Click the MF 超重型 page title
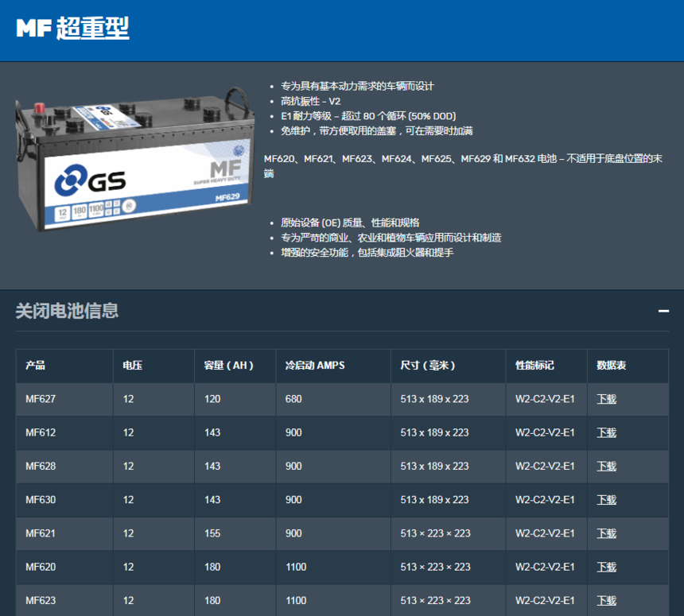The image size is (684, 616). point(72,28)
